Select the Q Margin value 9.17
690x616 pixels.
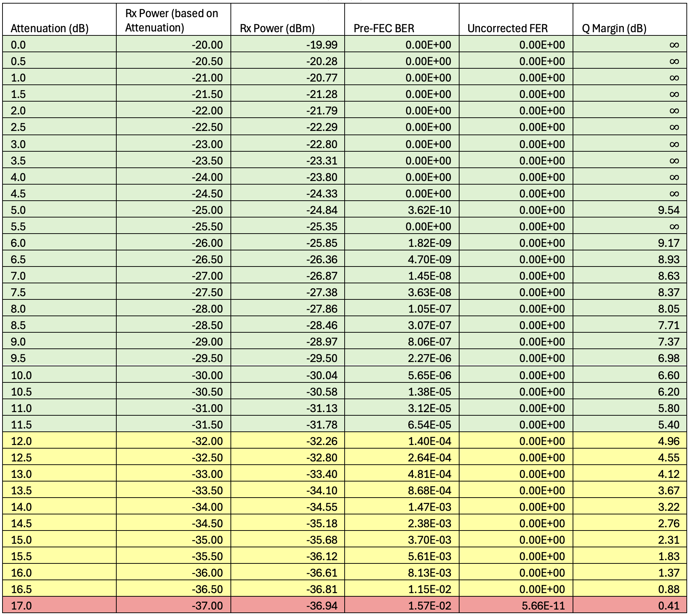[630, 242]
